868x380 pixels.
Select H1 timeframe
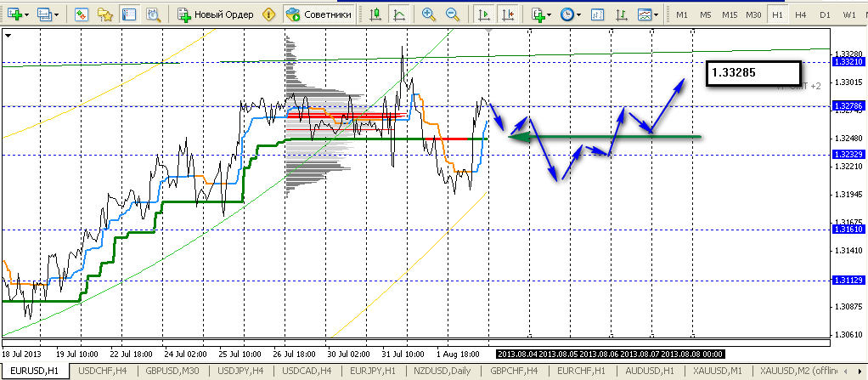click(x=777, y=15)
